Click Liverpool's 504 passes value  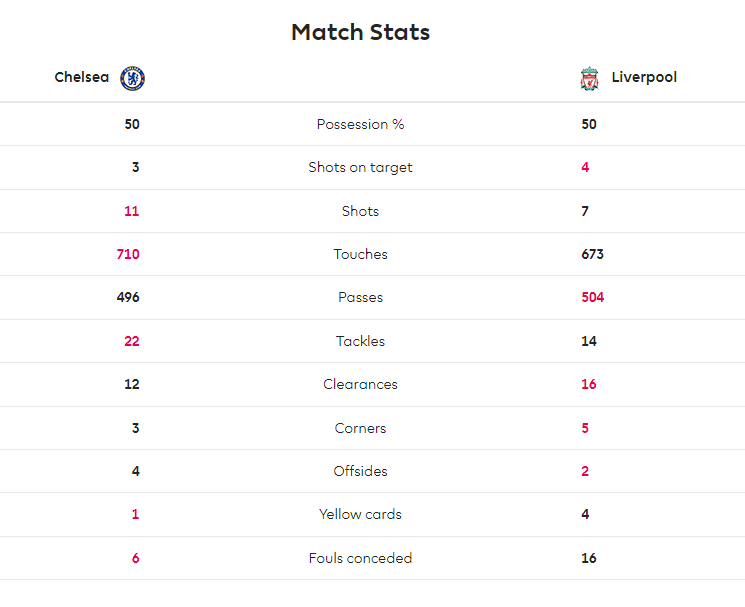(x=592, y=297)
